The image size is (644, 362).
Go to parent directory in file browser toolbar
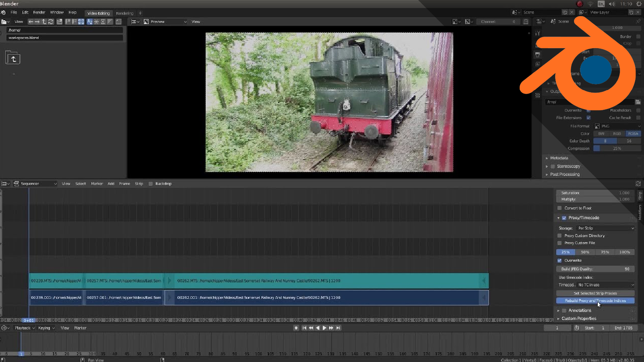click(x=44, y=22)
